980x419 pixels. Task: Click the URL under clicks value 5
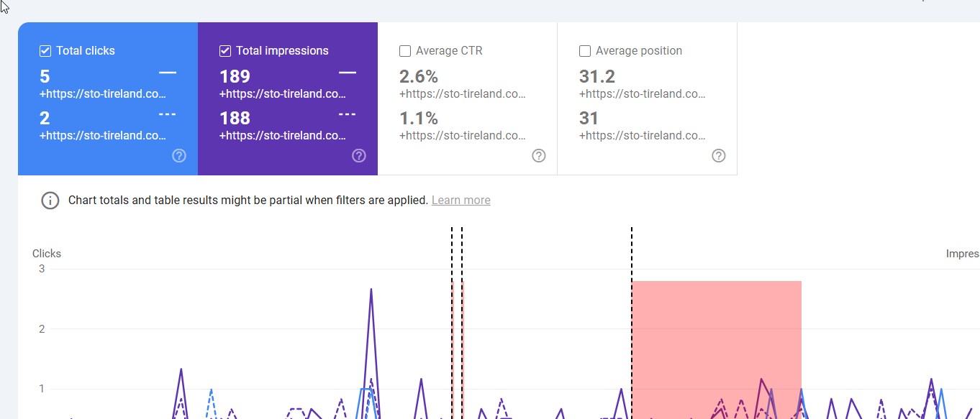click(x=103, y=94)
